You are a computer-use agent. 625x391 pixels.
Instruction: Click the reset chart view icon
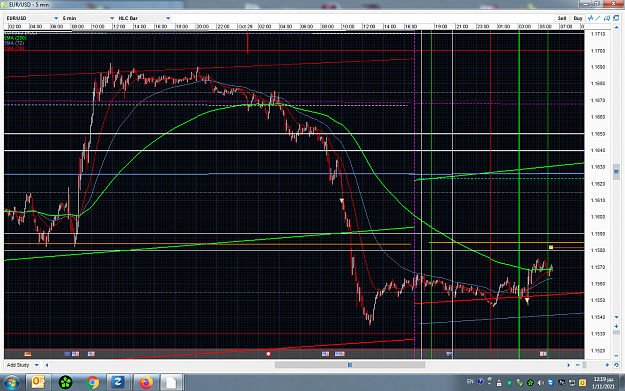click(x=616, y=365)
